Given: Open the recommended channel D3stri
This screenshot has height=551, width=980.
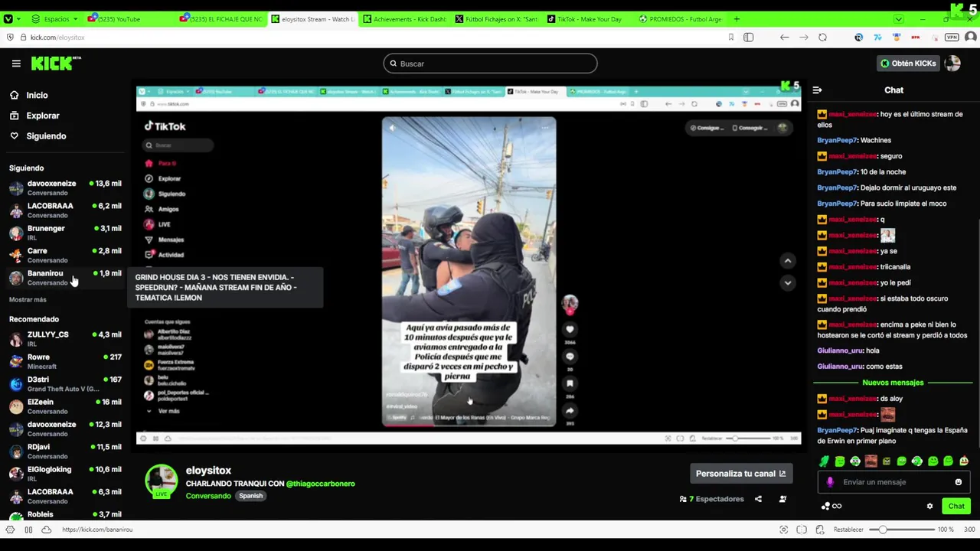Looking at the screenshot, I should click(65, 383).
